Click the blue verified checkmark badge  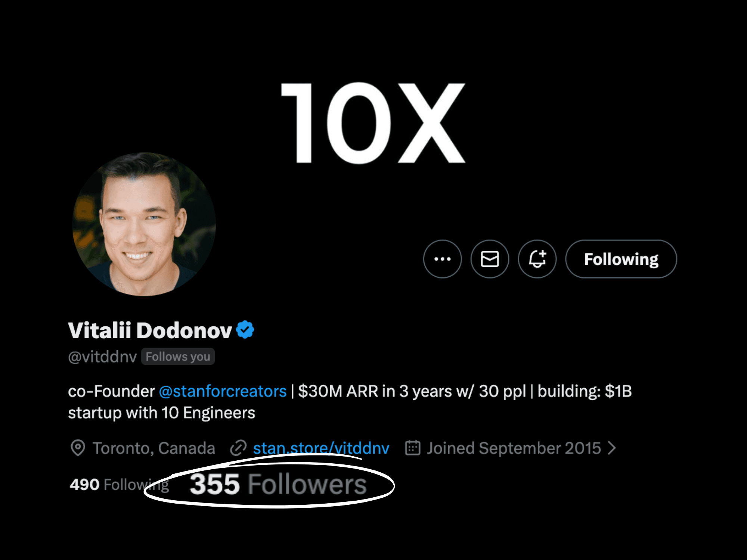pos(245,330)
